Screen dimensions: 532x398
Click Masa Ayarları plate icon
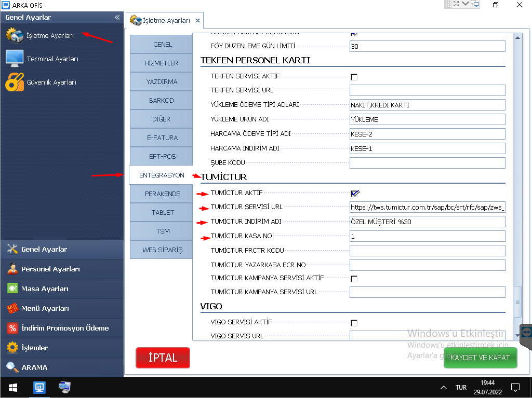point(12,288)
